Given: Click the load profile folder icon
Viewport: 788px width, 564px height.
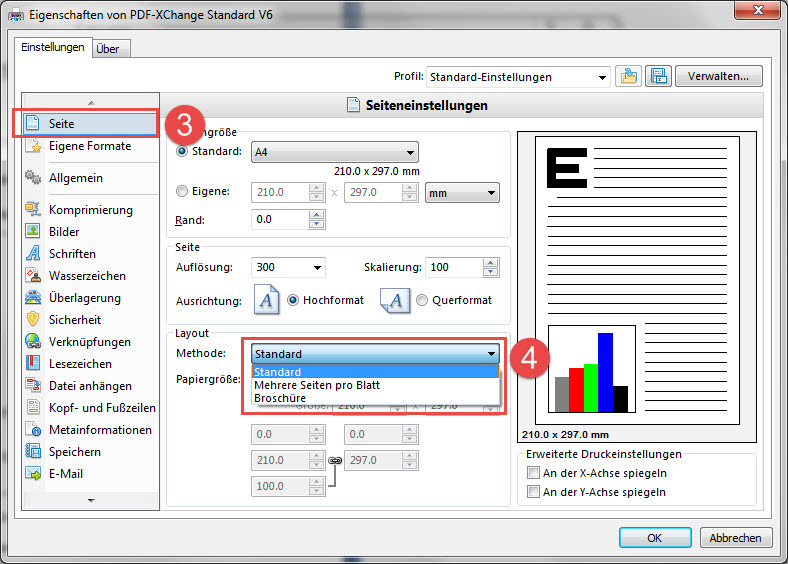Looking at the screenshot, I should coord(629,76).
